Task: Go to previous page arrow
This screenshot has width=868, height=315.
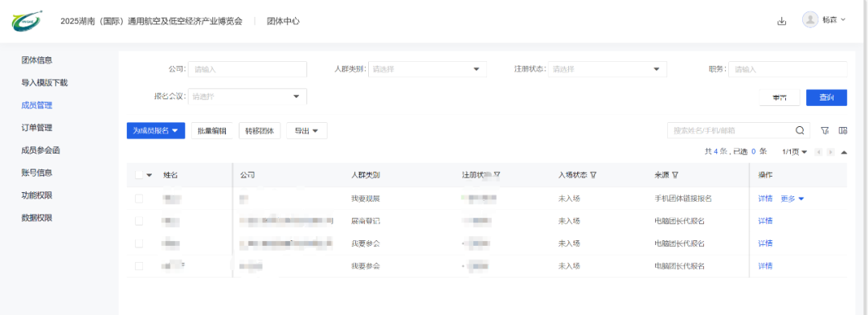Action: pos(818,152)
